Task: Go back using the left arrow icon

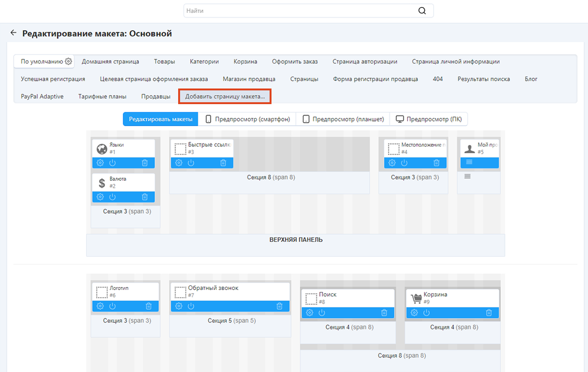Action: click(13, 33)
